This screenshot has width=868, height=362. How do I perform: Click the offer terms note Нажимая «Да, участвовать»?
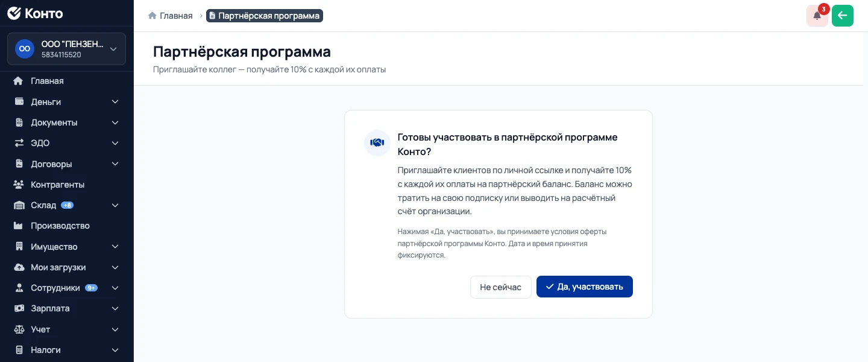click(502, 243)
